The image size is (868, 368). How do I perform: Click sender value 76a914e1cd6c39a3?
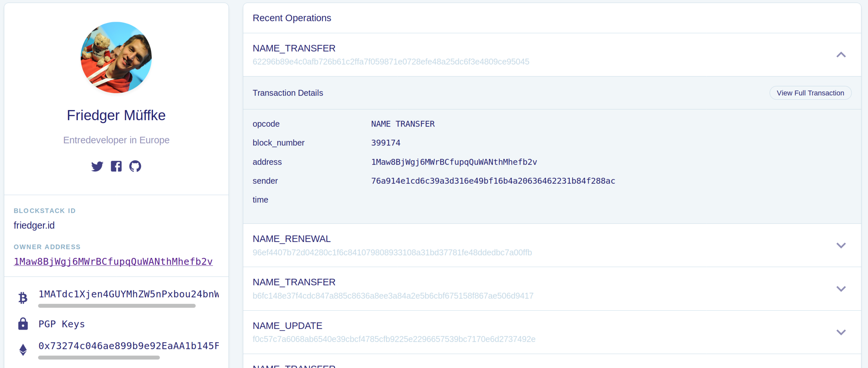click(493, 181)
